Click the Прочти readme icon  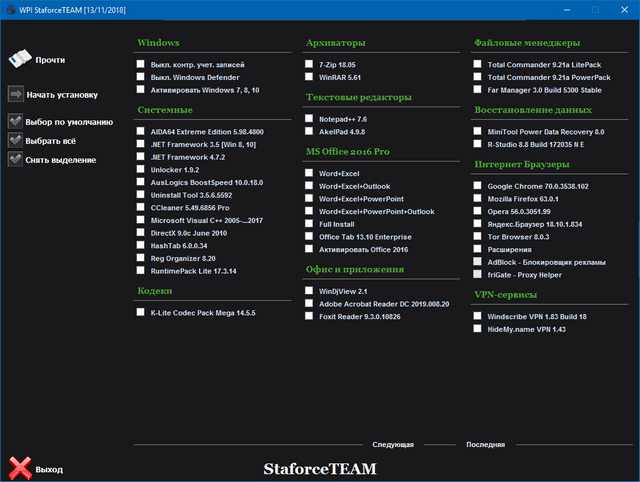17,59
